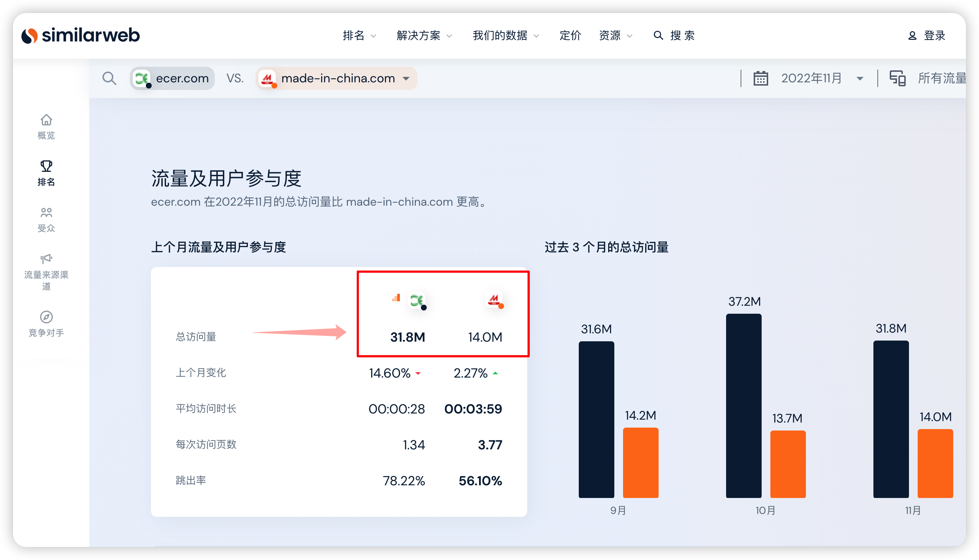Click the 上个月变化 row label
This screenshot has height=560, width=979.
(x=201, y=372)
